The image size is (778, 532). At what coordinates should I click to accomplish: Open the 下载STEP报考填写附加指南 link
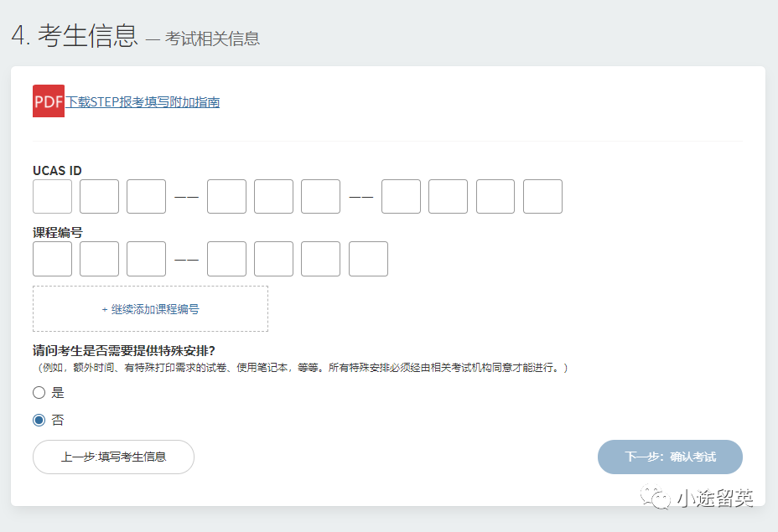pyautogui.click(x=143, y=102)
